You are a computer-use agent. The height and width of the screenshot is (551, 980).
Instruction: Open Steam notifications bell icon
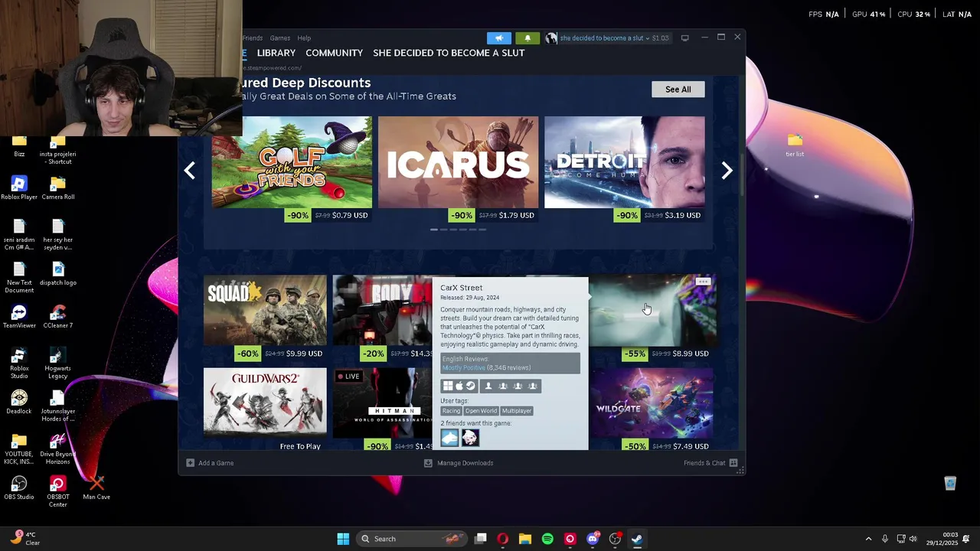coord(528,38)
